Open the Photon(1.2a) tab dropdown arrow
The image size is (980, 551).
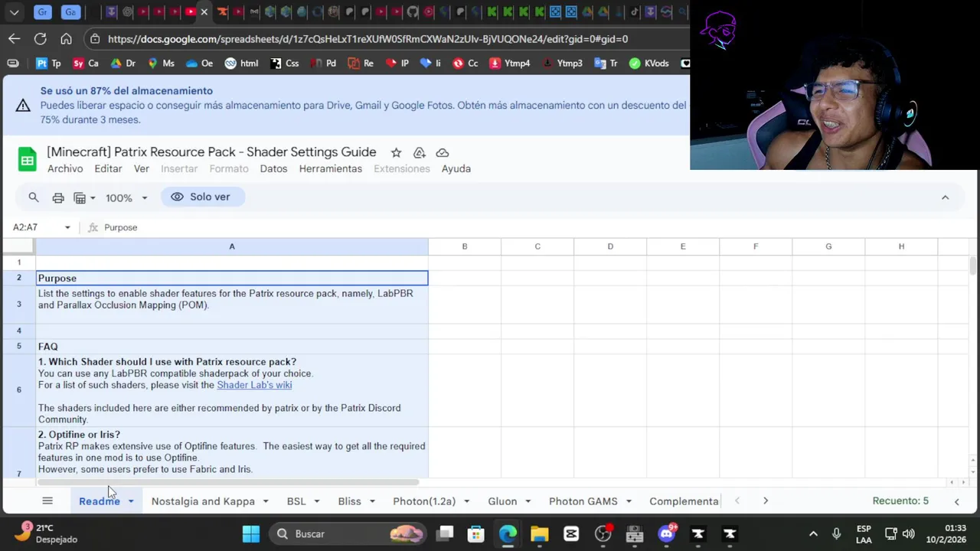tap(466, 501)
